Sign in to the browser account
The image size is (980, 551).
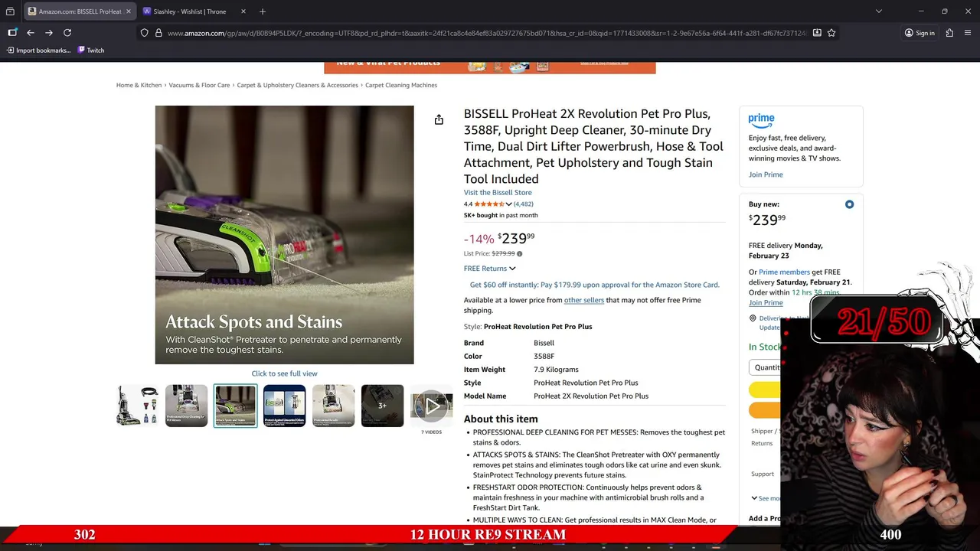(920, 33)
